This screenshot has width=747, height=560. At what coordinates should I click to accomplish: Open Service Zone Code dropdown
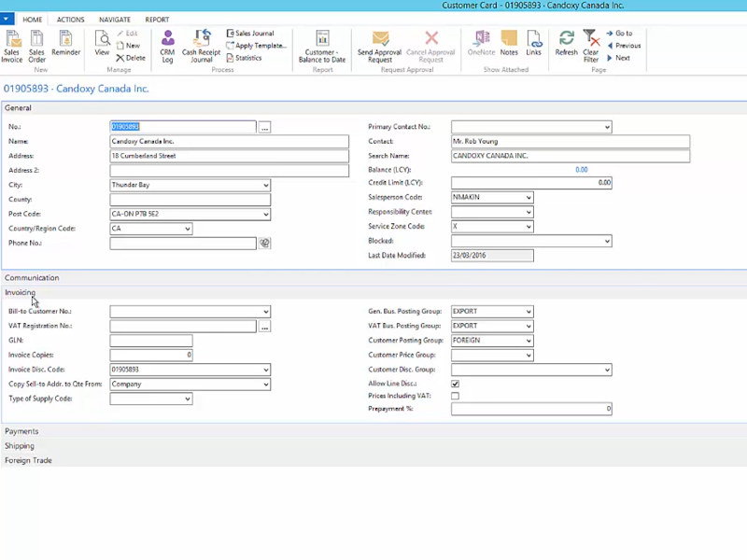[x=529, y=227]
